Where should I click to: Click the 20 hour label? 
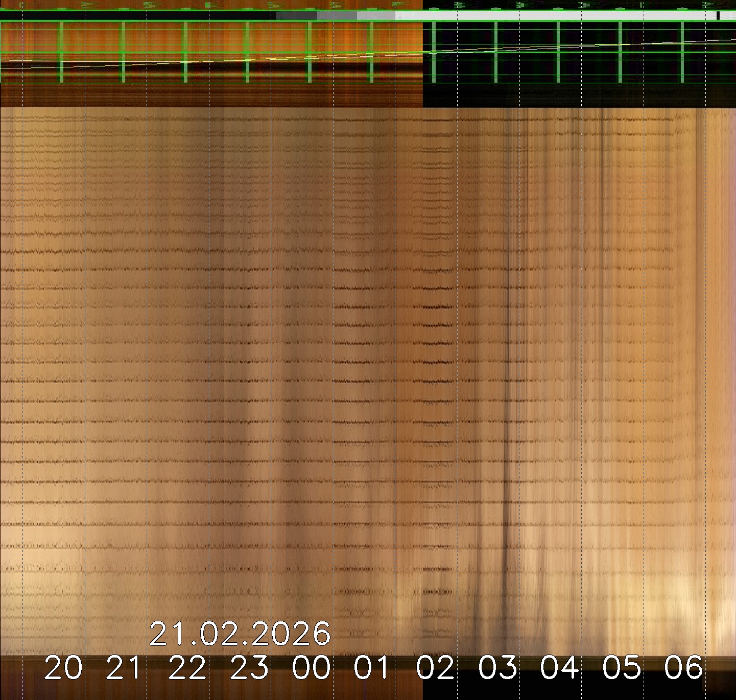(x=63, y=668)
